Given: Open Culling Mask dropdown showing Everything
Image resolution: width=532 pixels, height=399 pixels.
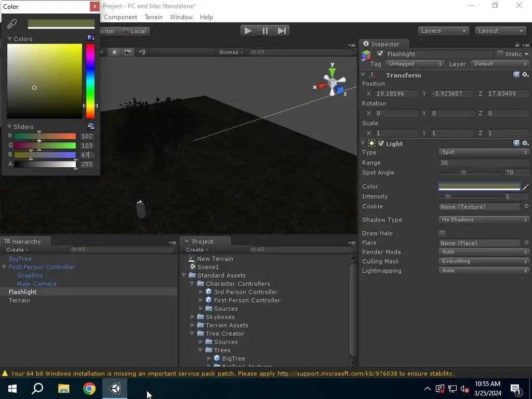Looking at the screenshot, I should tap(484, 261).
